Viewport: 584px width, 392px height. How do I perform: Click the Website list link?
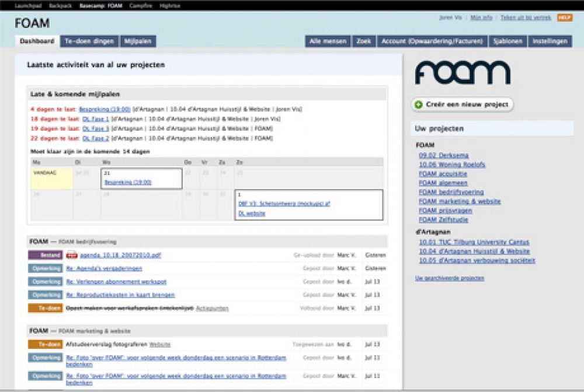pyautogui.click(x=160, y=344)
